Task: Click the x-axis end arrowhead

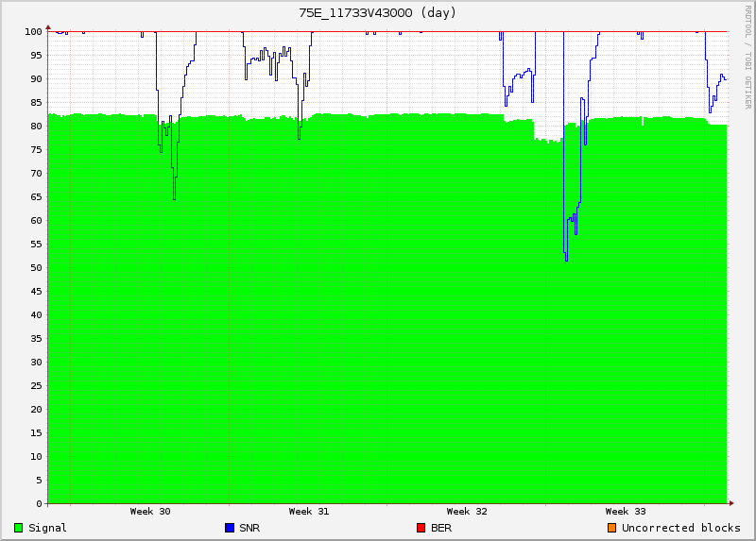Action: (x=731, y=503)
